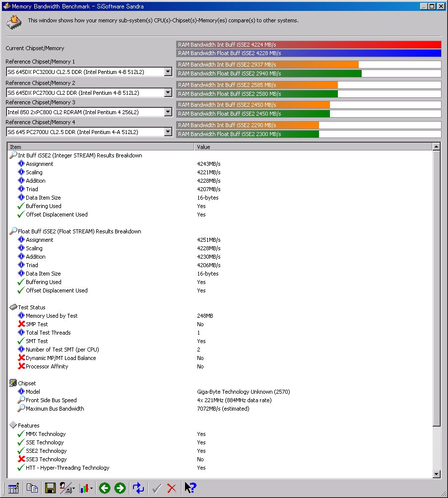448x498 pixels.
Task: Refresh the benchmark with the blue arrows icon
Action: click(138, 488)
